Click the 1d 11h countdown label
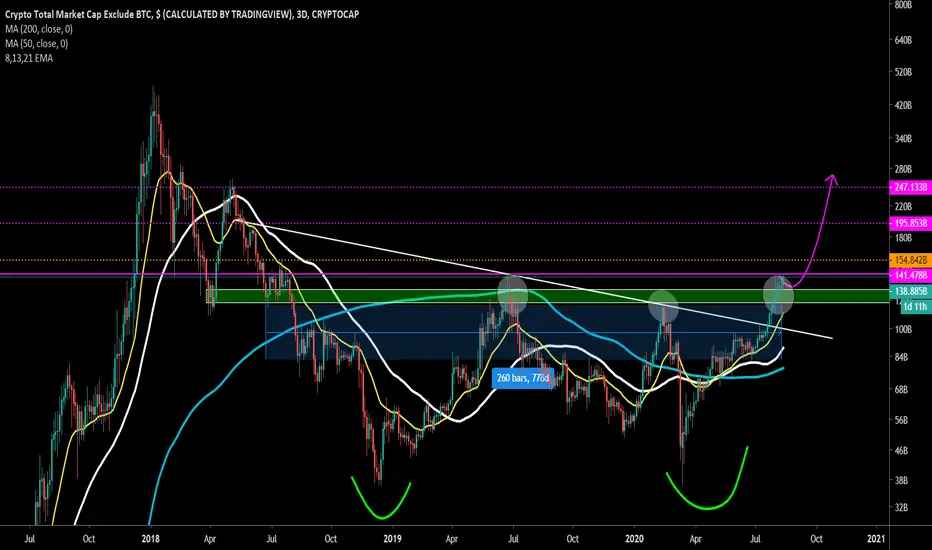 [915, 307]
